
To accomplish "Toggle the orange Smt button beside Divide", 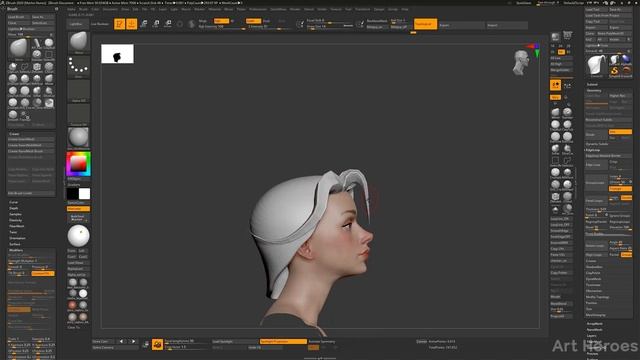I will pos(620,132).
